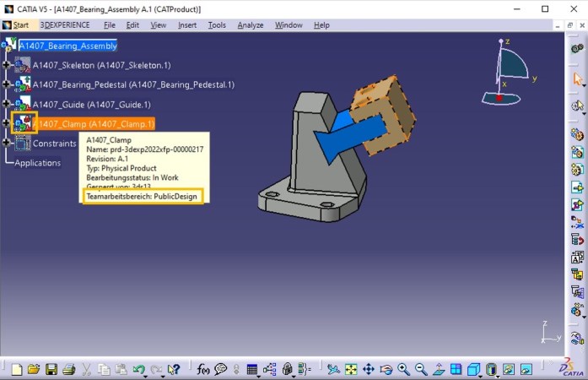The height and width of the screenshot is (380, 588).
Task: Click the Hide/Show icon
Action: pos(509,370)
